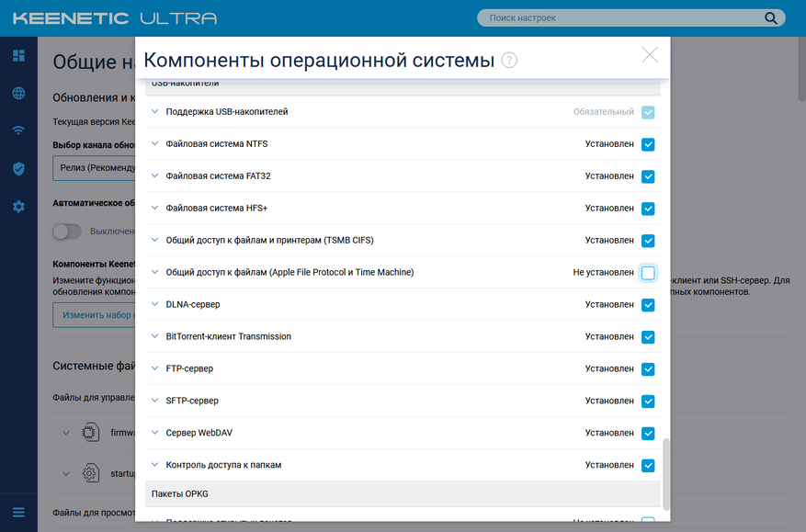Click the Обязательный label
The width and height of the screenshot is (806, 532).
(x=604, y=112)
